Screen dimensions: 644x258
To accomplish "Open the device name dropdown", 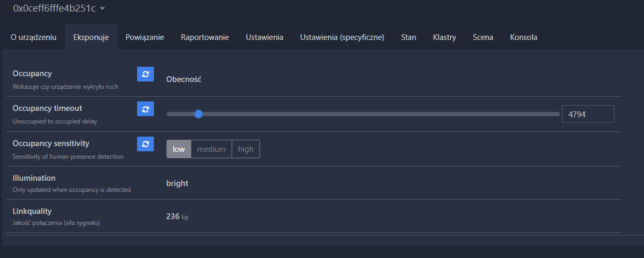I will click(102, 8).
